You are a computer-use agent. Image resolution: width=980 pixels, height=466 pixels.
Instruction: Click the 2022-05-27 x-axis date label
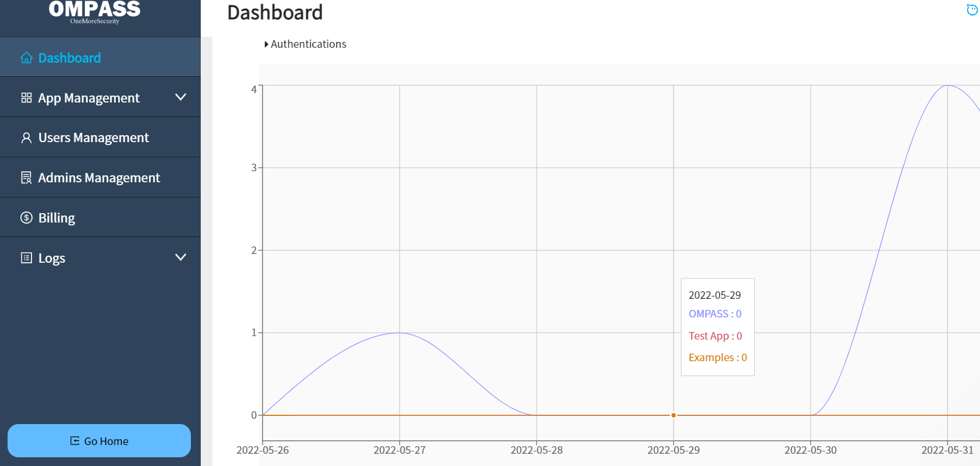(399, 450)
